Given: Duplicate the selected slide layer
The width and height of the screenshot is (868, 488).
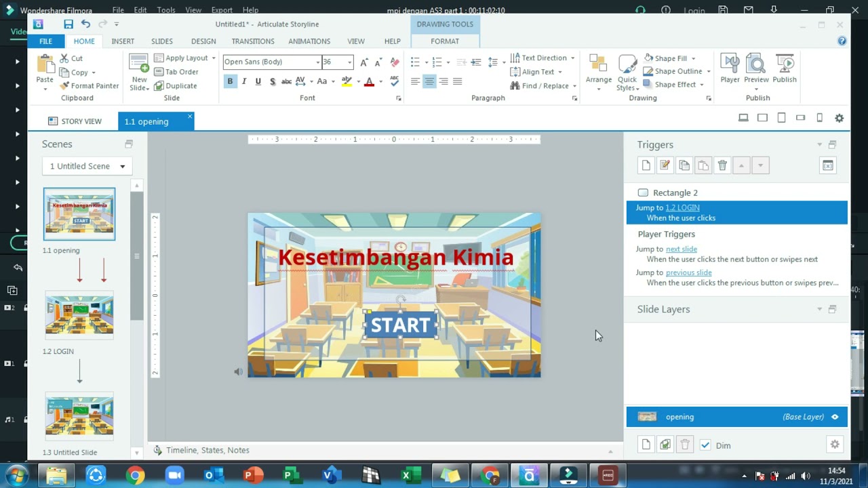Looking at the screenshot, I should pyautogui.click(x=665, y=445).
